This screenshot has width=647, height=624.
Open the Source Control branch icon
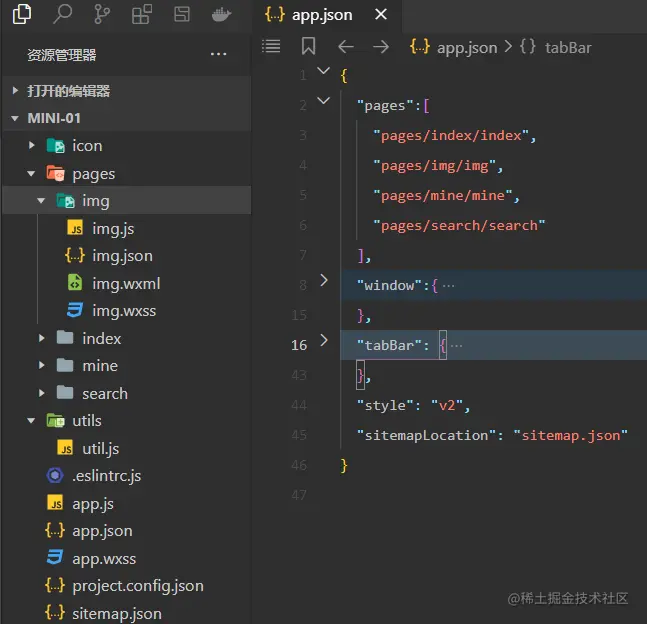coord(102,14)
